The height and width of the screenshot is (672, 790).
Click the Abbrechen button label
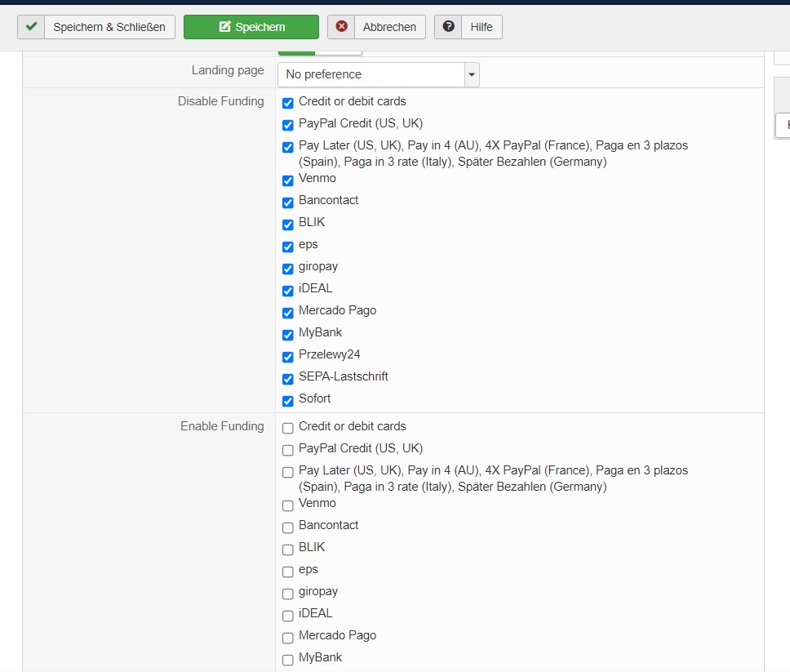coord(389,27)
